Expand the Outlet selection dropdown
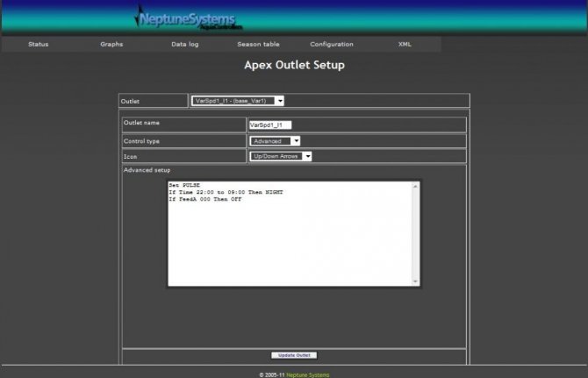This screenshot has width=588, height=378. click(238, 101)
